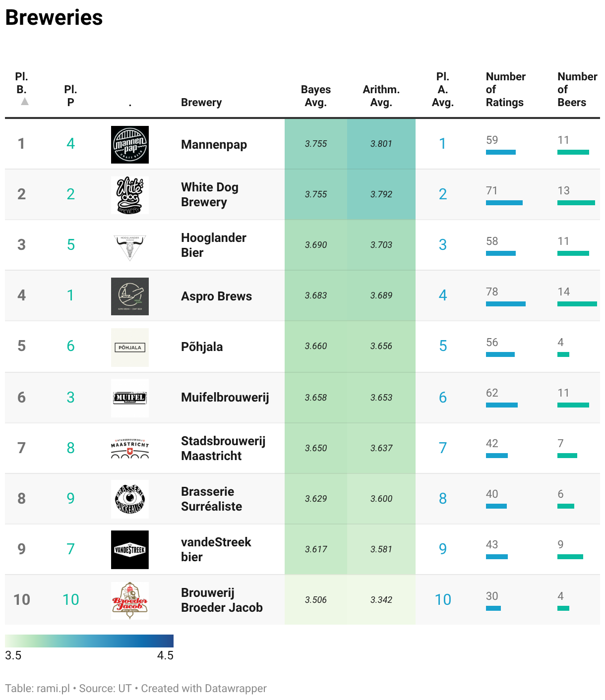This screenshot has height=700, width=605.
Task: Click the 3.5 to 4.5 color legend
Action: (89, 641)
